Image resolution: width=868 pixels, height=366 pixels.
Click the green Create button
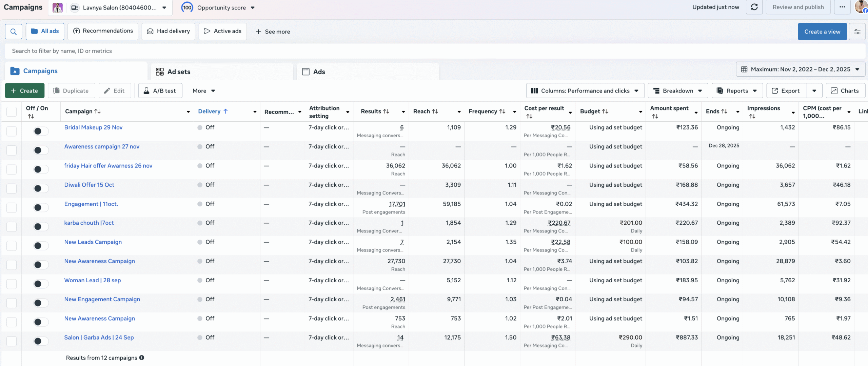pyautogui.click(x=24, y=91)
